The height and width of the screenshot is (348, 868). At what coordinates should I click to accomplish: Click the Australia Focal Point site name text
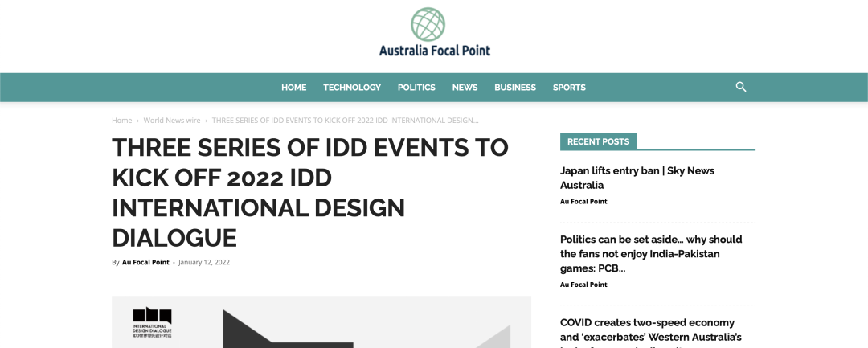coord(435,51)
